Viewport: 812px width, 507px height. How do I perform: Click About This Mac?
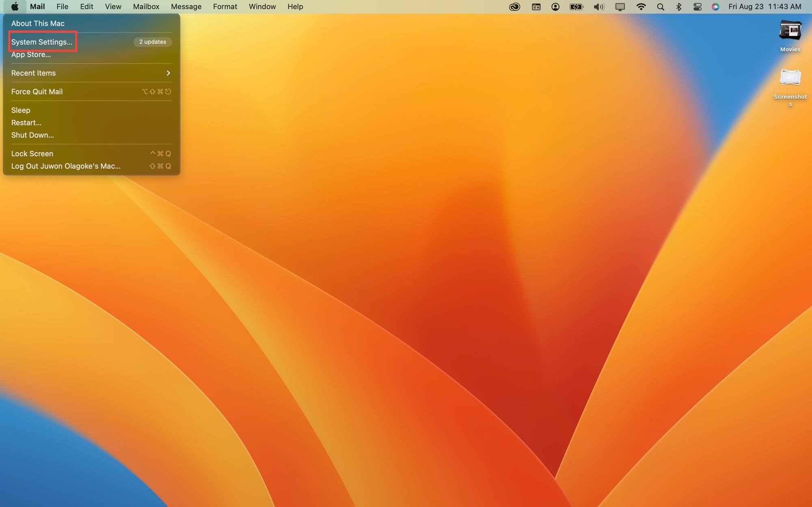click(x=38, y=24)
